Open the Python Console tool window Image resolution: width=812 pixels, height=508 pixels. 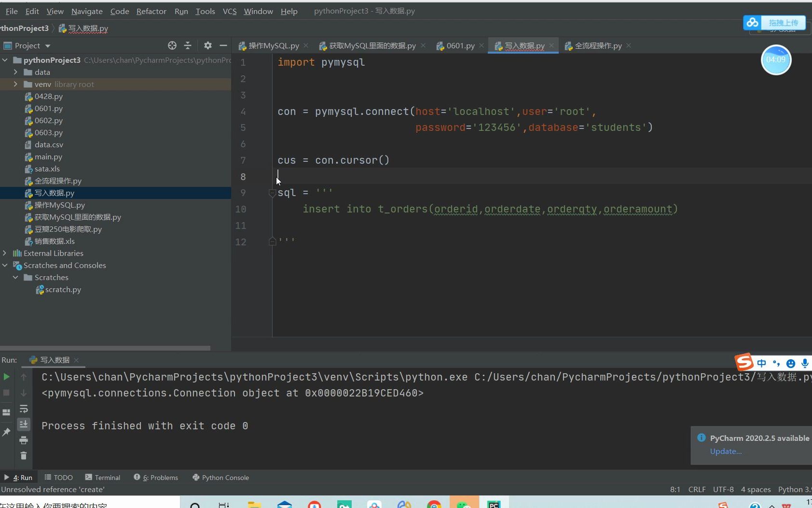[220, 478]
